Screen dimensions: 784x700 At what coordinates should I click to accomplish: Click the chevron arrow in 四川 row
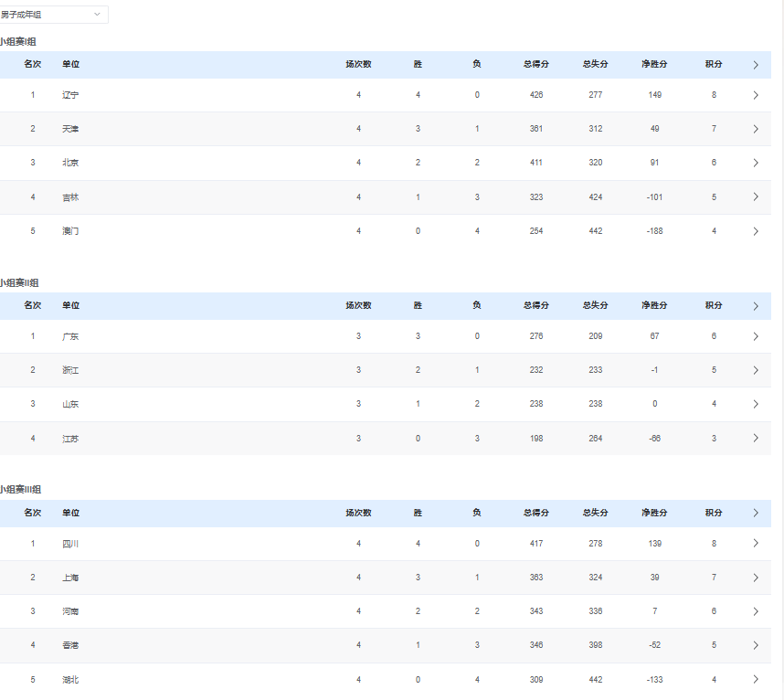tap(756, 544)
